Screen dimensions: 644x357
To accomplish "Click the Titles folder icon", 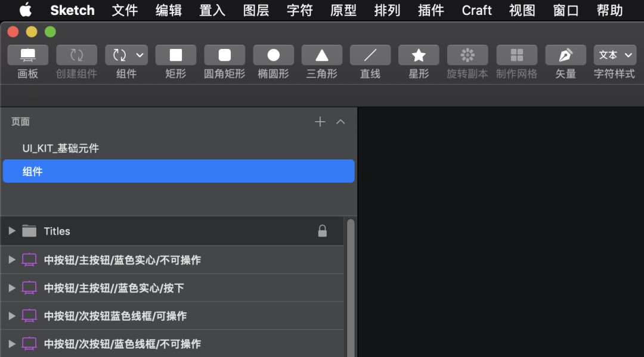I will click(x=29, y=231).
